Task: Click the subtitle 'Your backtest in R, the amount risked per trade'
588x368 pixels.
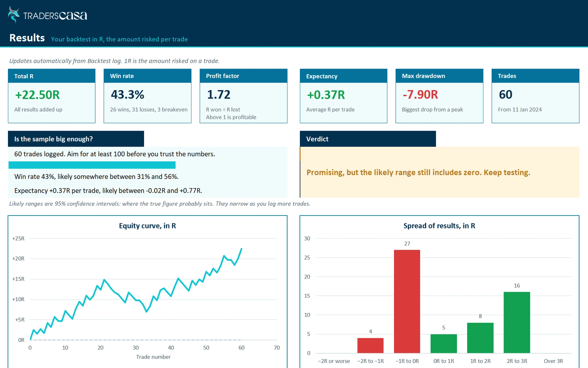Action: pyautogui.click(x=119, y=39)
